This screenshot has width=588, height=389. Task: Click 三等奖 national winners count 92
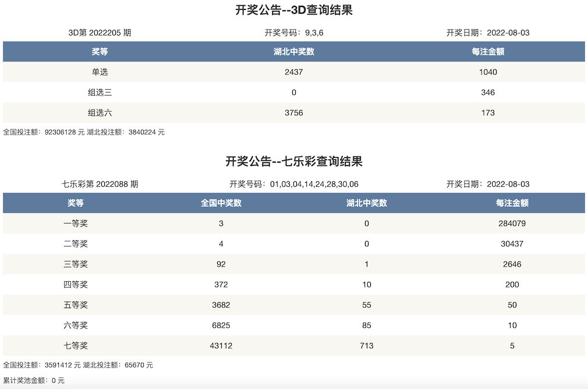(221, 264)
